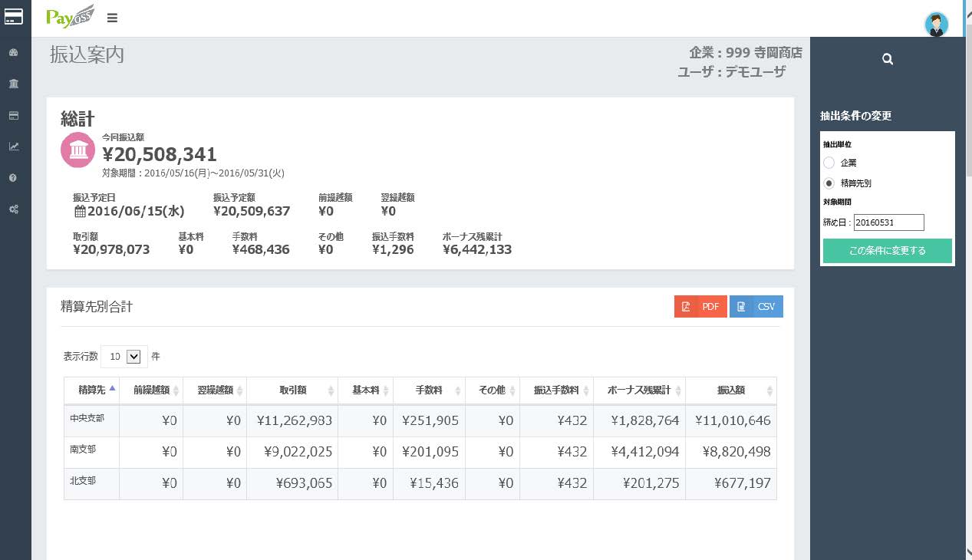972x560 pixels.
Task: Open the user avatar profile menu
Action: (936, 24)
